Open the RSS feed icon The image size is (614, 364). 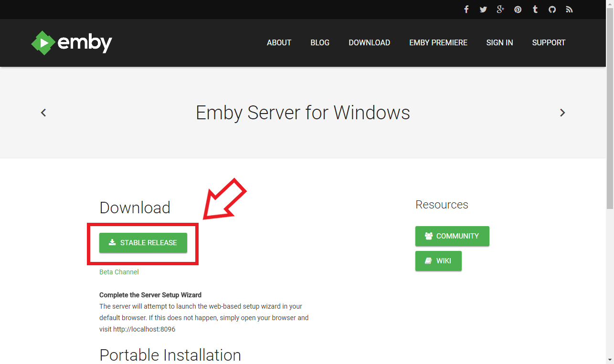point(569,10)
